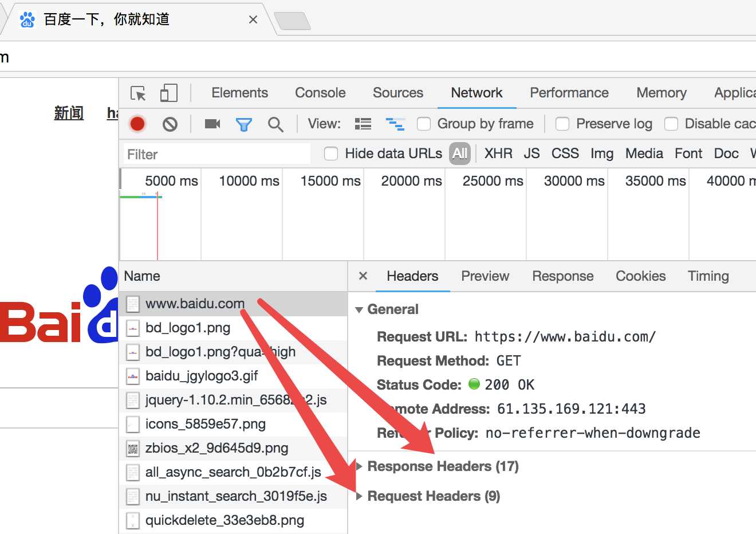Clear the network log icon
The height and width of the screenshot is (534, 756).
tap(170, 124)
